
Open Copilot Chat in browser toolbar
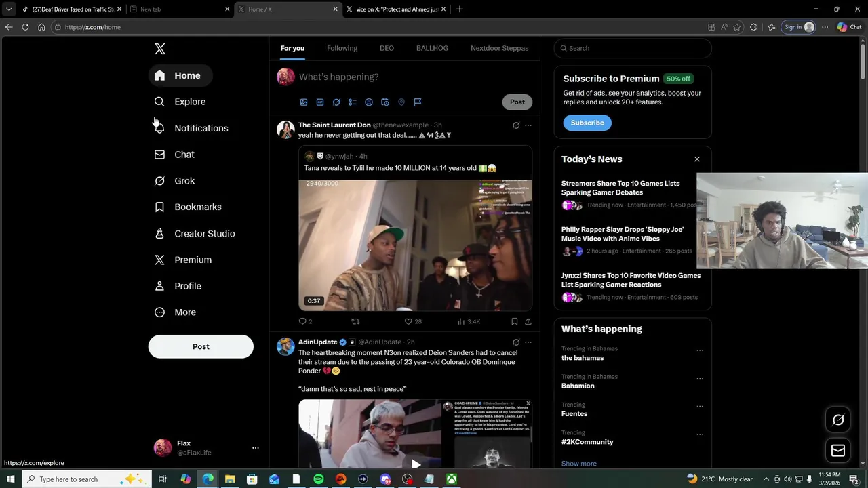849,27
